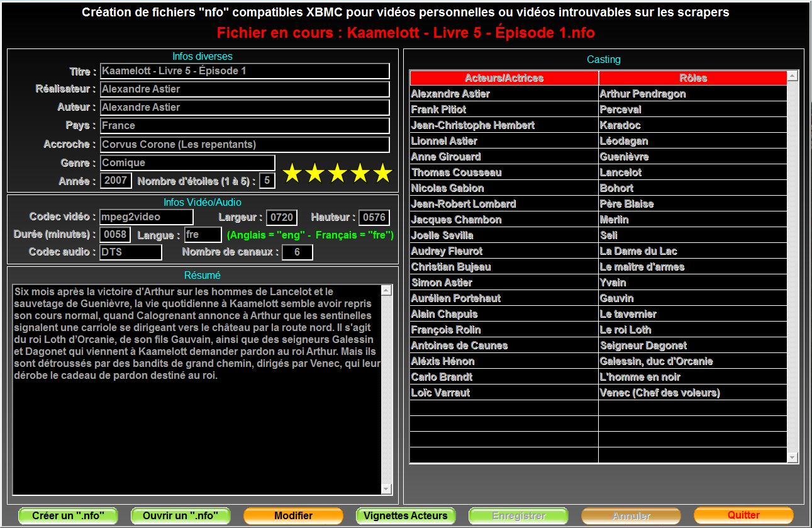The height and width of the screenshot is (528, 812).
Task: Quit with the Quitter button
Action: coord(743,515)
